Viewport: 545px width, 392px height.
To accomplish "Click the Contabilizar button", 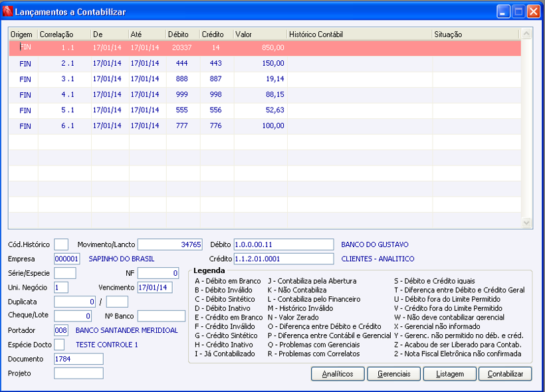I will click(x=505, y=374).
